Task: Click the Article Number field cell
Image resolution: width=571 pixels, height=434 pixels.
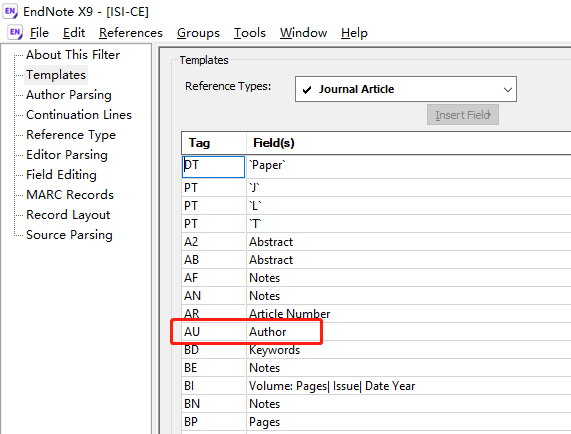Action: click(x=409, y=314)
